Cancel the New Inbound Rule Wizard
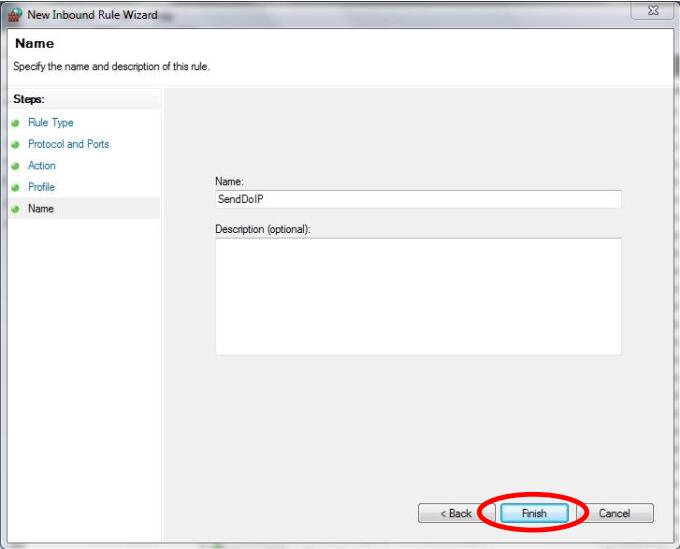 pyautogui.click(x=614, y=513)
